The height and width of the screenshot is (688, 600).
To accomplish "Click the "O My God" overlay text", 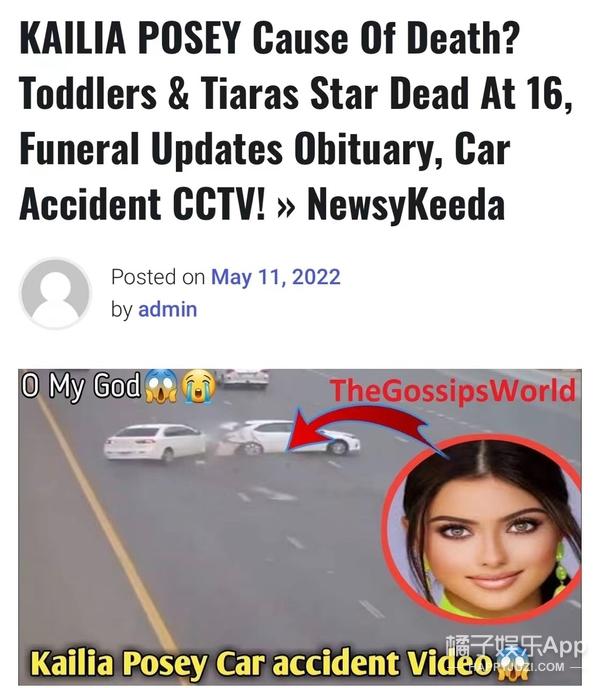I will click(81, 386).
